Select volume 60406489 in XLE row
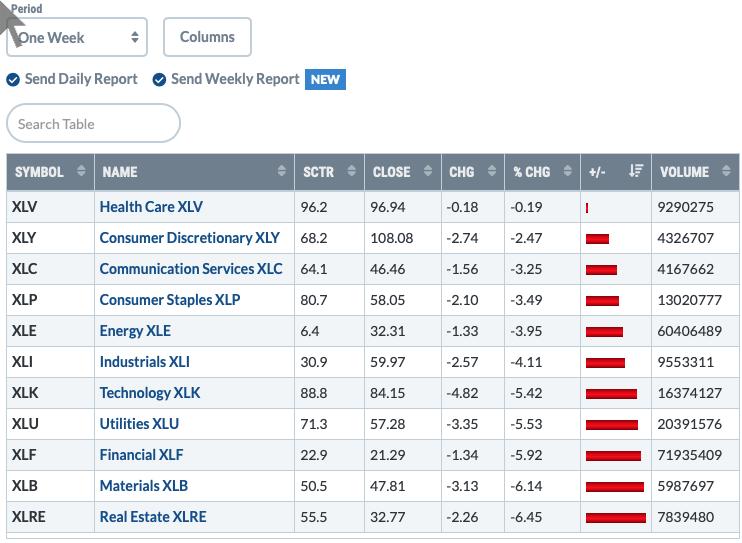 point(689,331)
